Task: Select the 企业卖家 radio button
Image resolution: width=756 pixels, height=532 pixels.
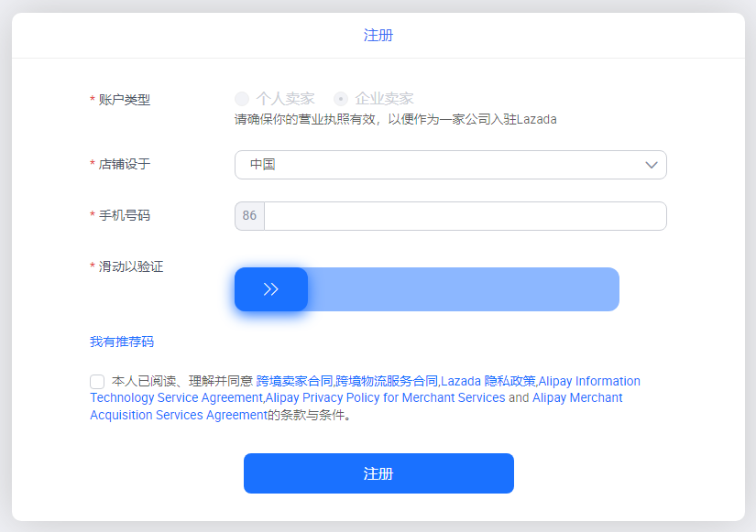Action: pyautogui.click(x=341, y=98)
